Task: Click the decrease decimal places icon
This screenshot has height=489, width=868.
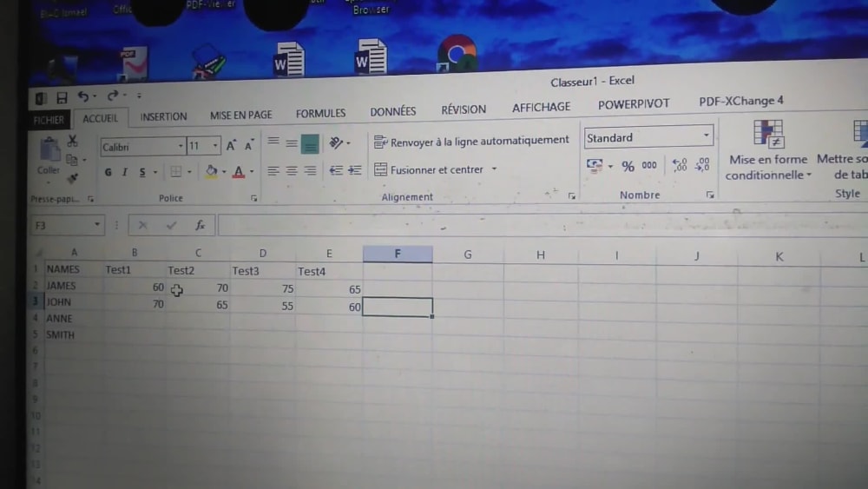Action: pos(702,164)
